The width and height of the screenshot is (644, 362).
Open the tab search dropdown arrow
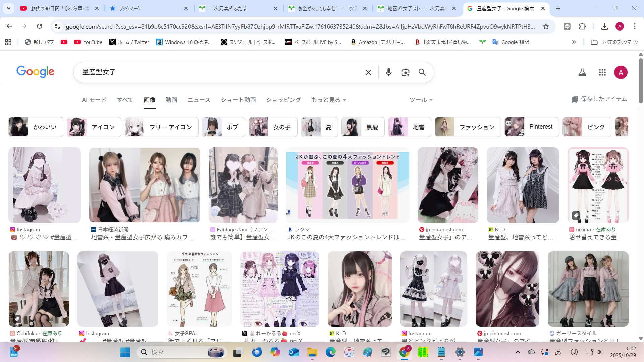[8, 8]
